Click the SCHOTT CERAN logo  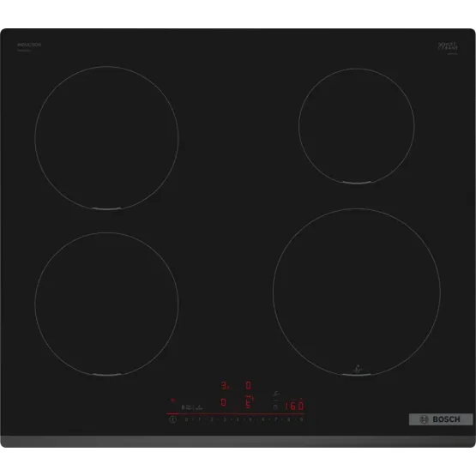pyautogui.click(x=448, y=46)
